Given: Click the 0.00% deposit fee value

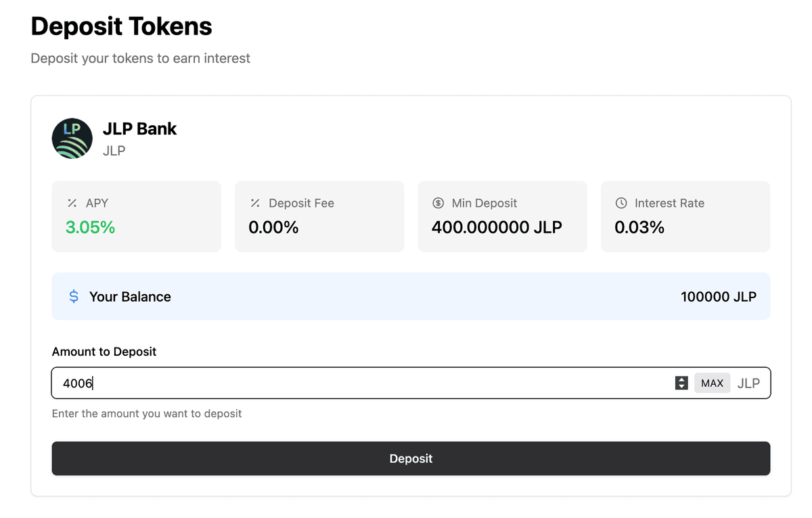Looking at the screenshot, I should tap(273, 227).
